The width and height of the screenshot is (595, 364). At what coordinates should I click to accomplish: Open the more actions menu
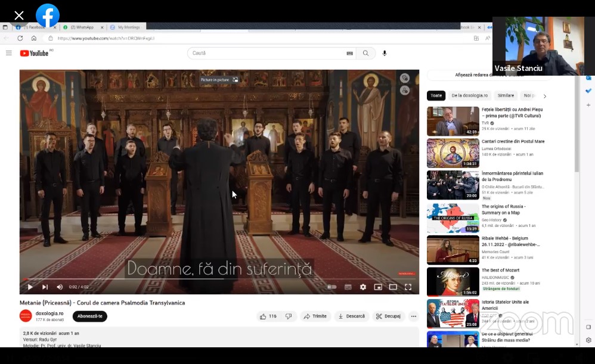[x=414, y=316]
